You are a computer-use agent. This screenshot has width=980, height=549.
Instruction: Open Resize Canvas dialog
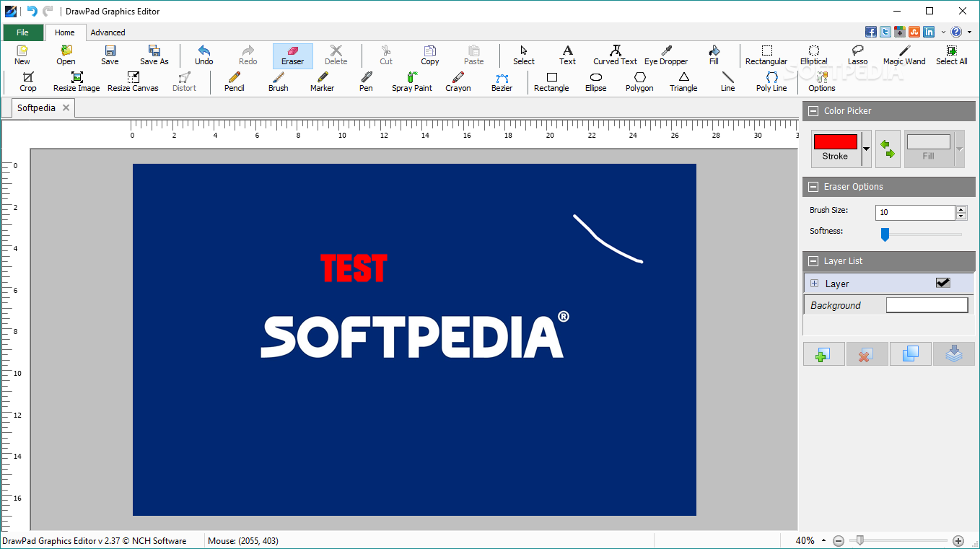coord(133,82)
